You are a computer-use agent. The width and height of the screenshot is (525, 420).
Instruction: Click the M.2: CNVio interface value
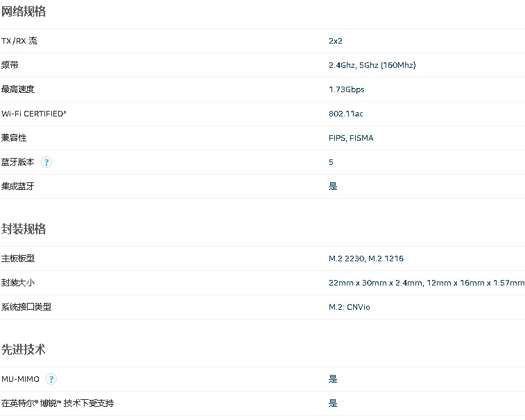350,307
